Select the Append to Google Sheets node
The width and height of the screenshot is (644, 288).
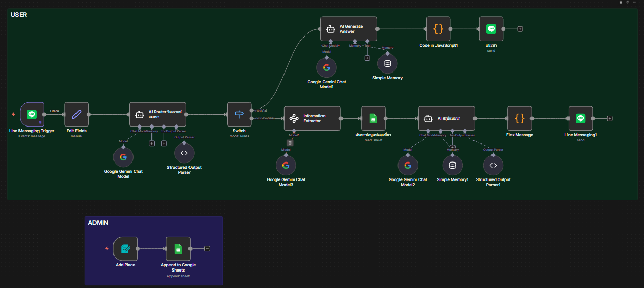(178, 249)
